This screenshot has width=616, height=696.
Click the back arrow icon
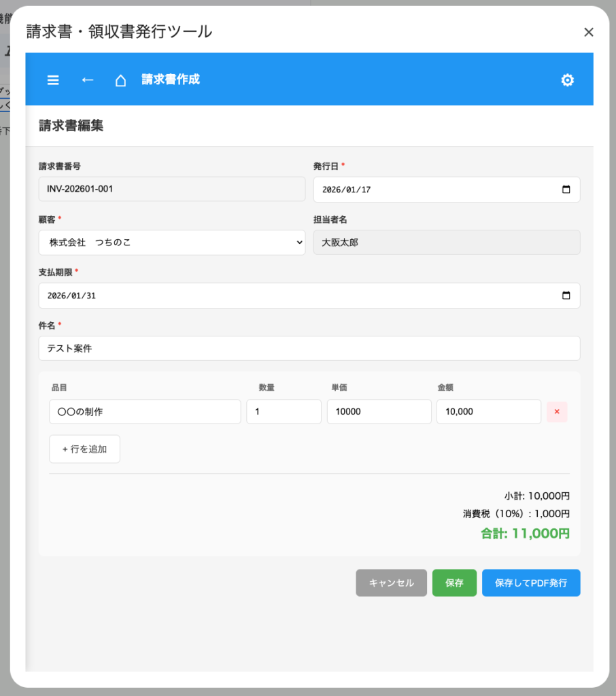tap(87, 80)
